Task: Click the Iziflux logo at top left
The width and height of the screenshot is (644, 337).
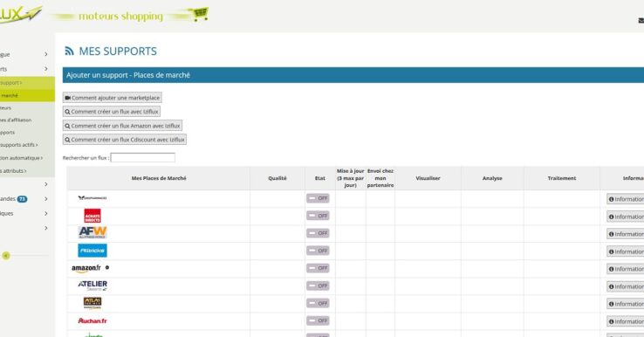Action: 21,14
